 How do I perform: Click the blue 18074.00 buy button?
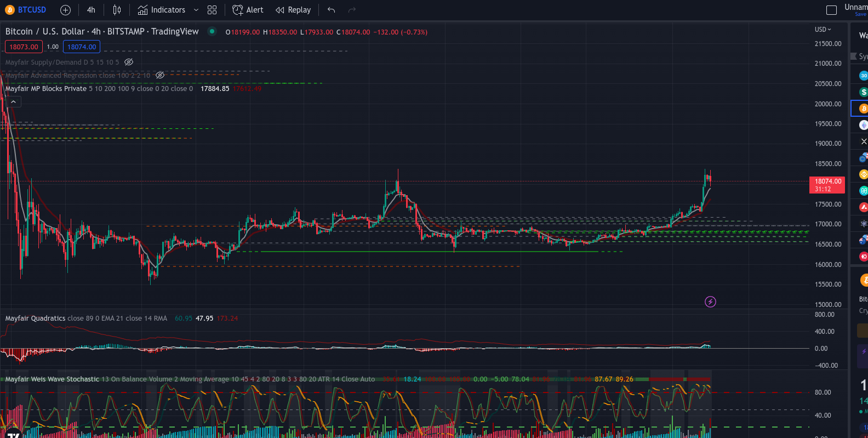point(82,47)
